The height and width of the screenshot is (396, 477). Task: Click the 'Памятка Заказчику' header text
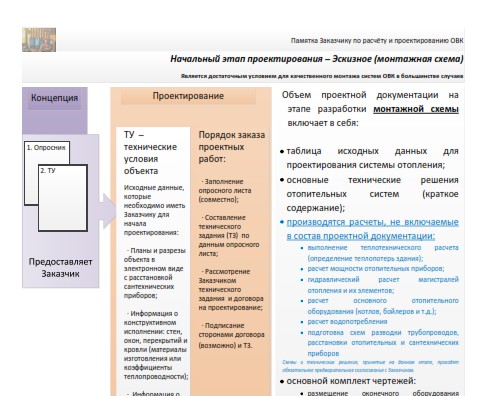(377, 41)
